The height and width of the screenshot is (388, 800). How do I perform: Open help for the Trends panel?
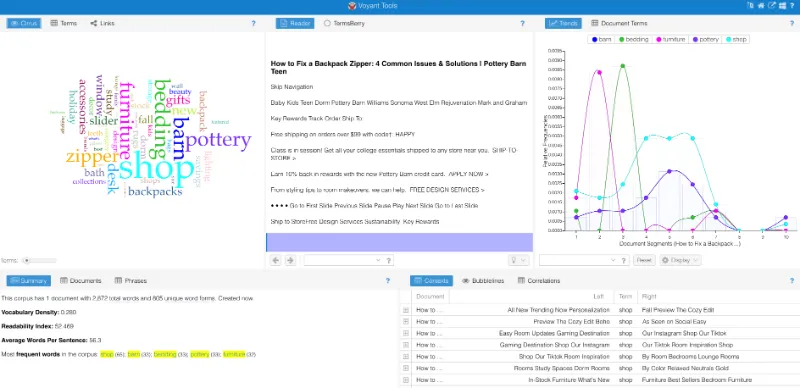tap(792, 23)
